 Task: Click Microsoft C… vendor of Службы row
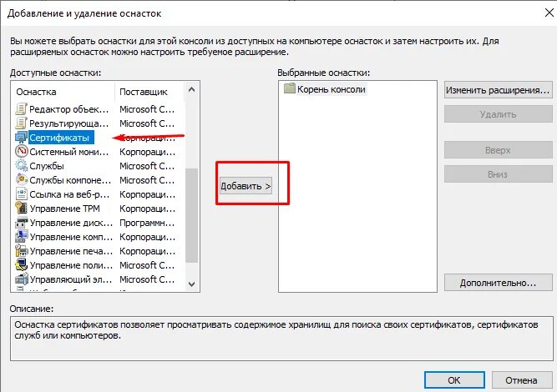coord(147,166)
